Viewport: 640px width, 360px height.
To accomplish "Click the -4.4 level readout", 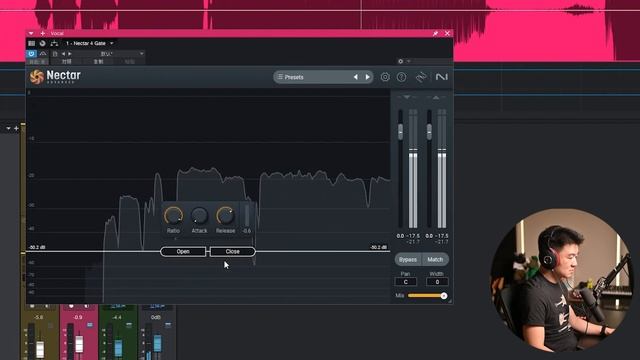I will pos(117,317).
